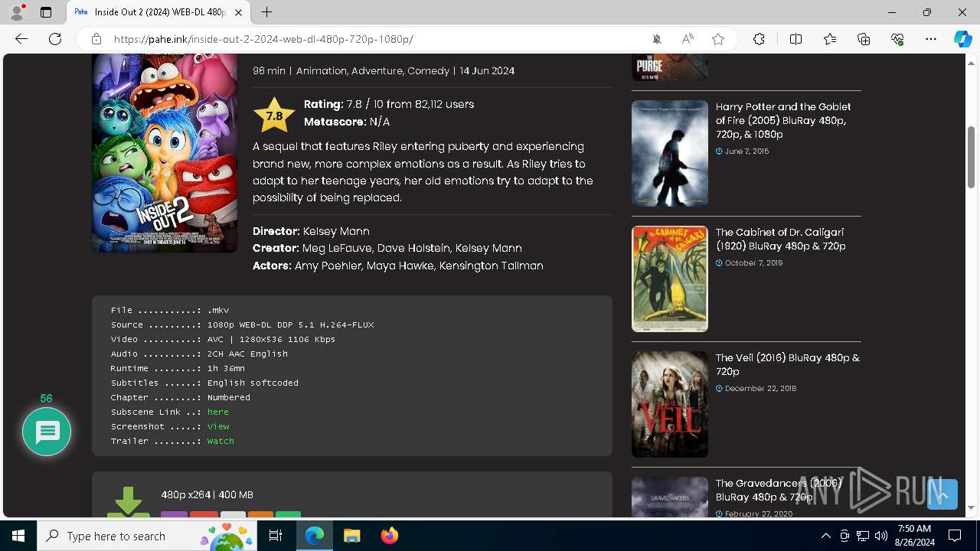This screenshot has height=551, width=980.
Task: Open Browser essentials
Action: coord(897,39)
